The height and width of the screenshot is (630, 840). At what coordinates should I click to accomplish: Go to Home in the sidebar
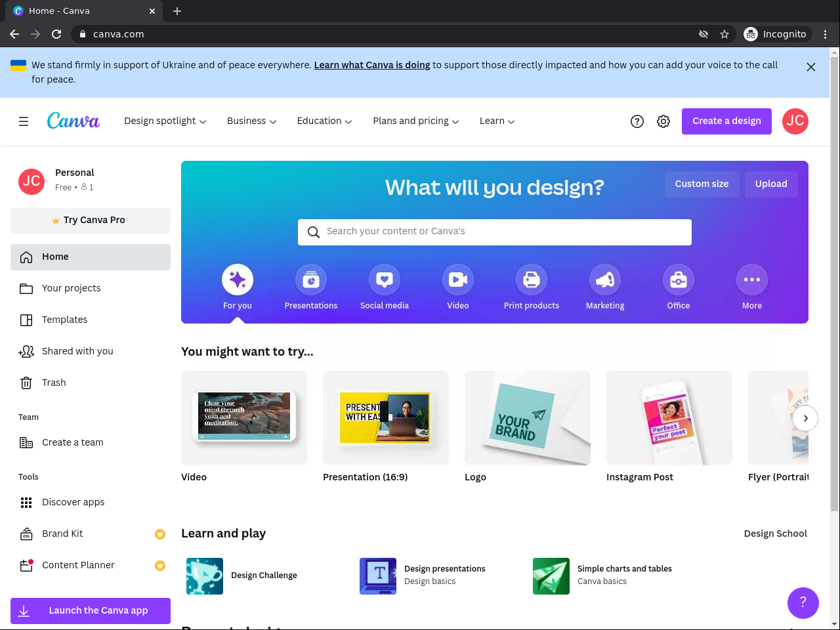(91, 257)
